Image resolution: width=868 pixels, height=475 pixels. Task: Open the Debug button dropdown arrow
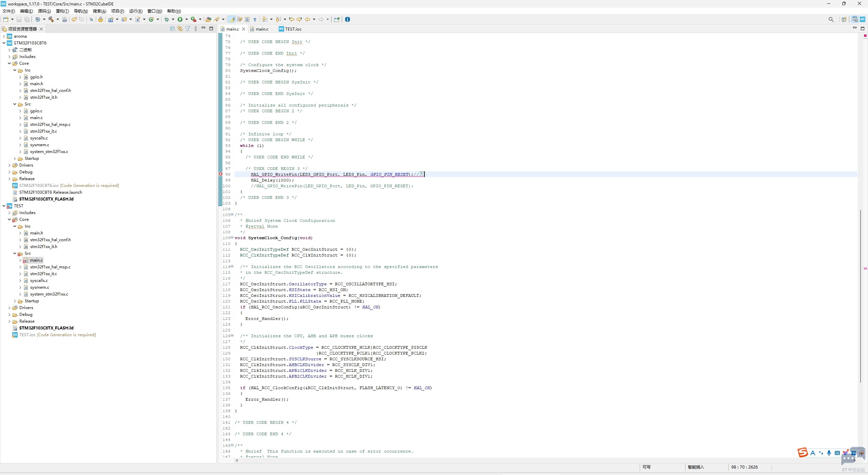click(173, 19)
